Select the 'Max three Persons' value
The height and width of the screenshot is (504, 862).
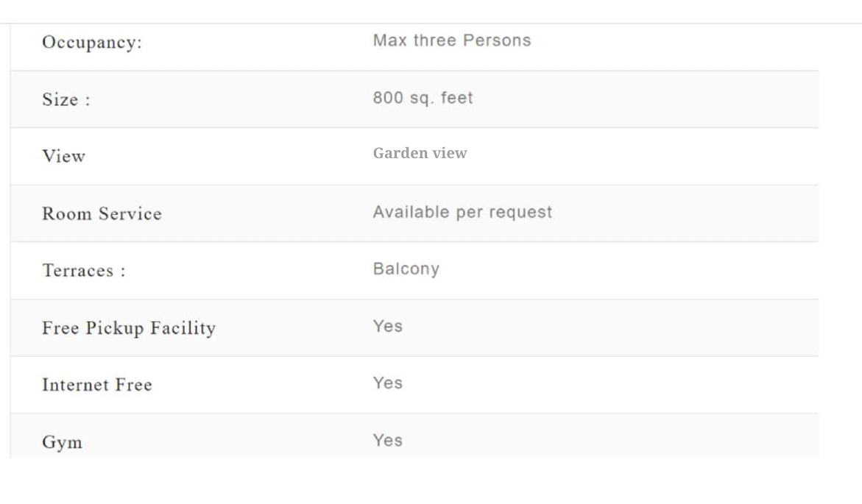(x=451, y=40)
